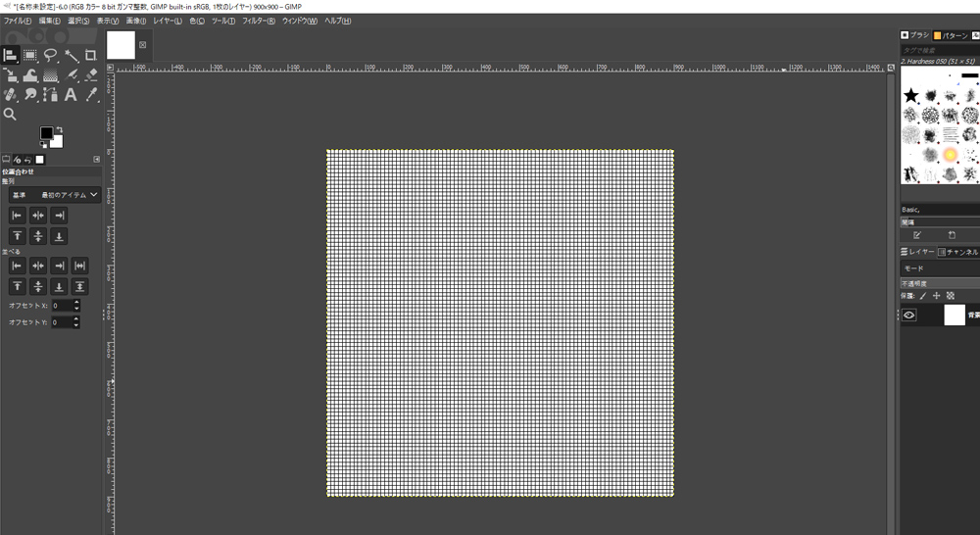Image resolution: width=980 pixels, height=535 pixels.
Task: Open the フィルター menu
Action: (x=258, y=21)
